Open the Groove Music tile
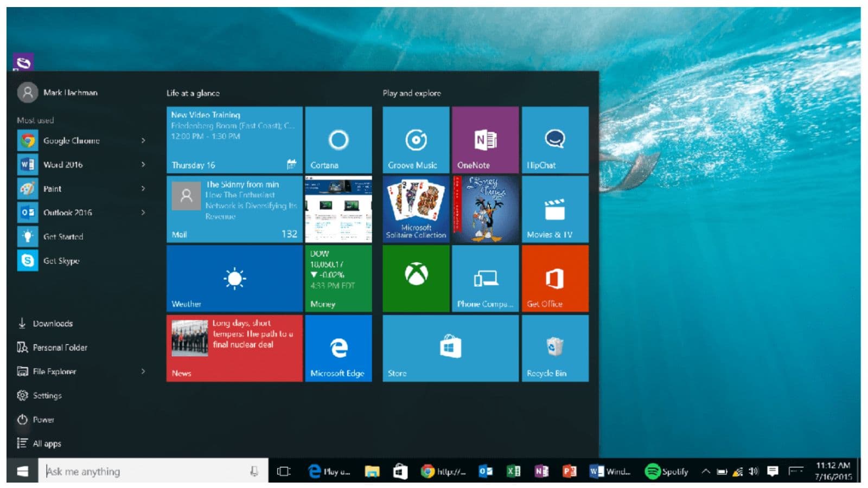The width and height of the screenshot is (868, 488). click(x=416, y=140)
